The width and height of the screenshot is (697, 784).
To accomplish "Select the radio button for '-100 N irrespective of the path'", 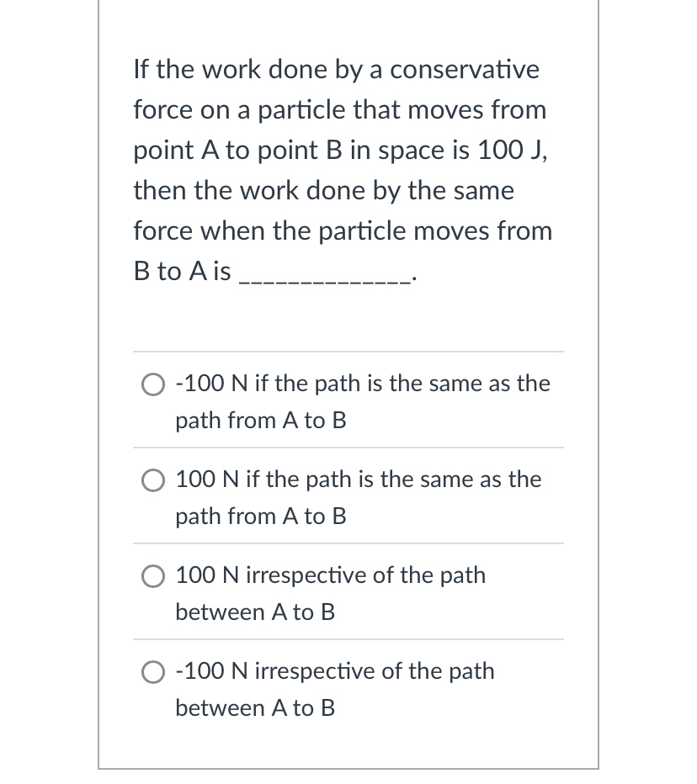I will [x=153, y=672].
